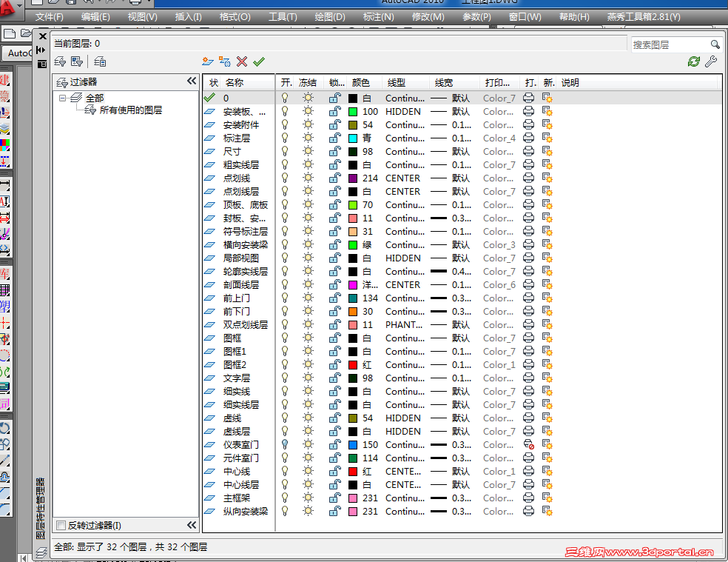The height and width of the screenshot is (562, 728).
Task: Click the search magnifier icon
Action: tap(715, 44)
